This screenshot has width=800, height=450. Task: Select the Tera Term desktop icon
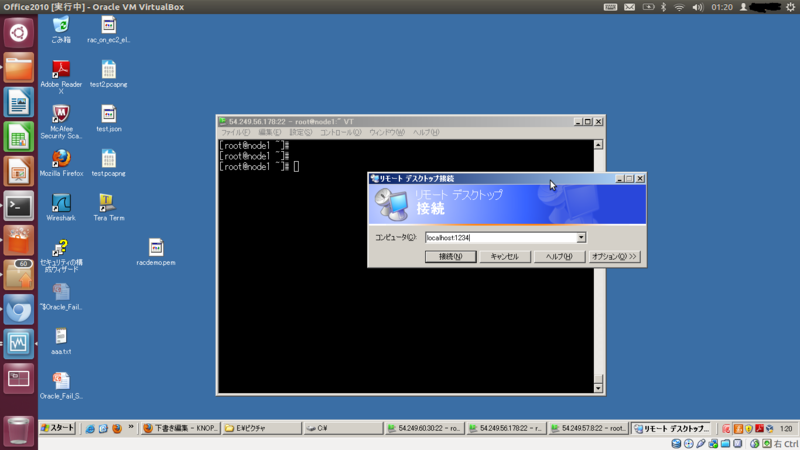point(109,208)
